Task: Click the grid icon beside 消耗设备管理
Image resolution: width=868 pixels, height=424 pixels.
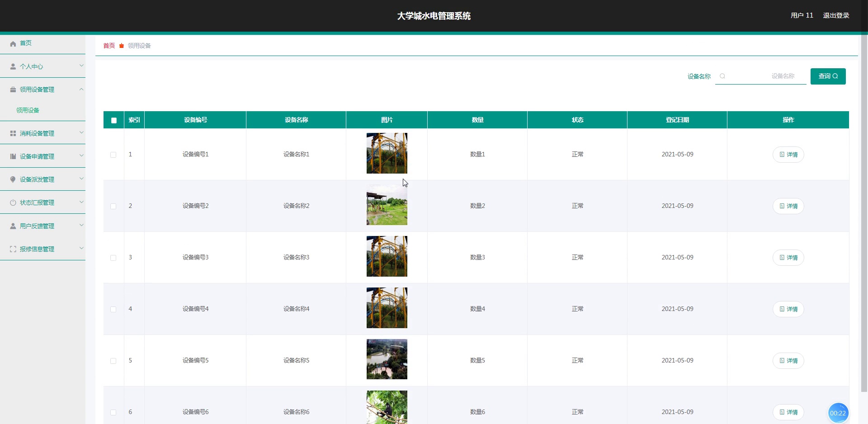Action: pos(13,133)
